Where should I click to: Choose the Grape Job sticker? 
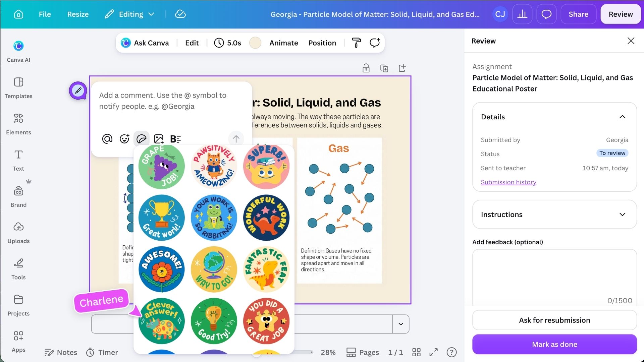[x=162, y=166]
